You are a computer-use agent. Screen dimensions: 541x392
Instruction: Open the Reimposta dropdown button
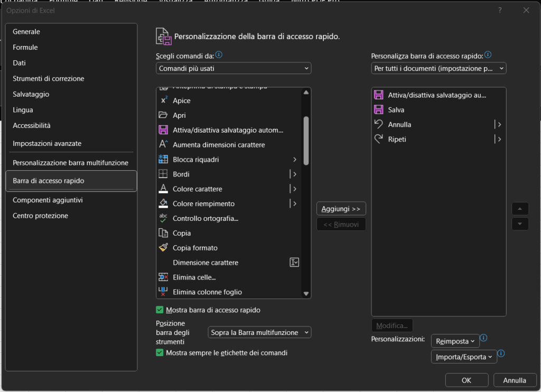coord(455,341)
